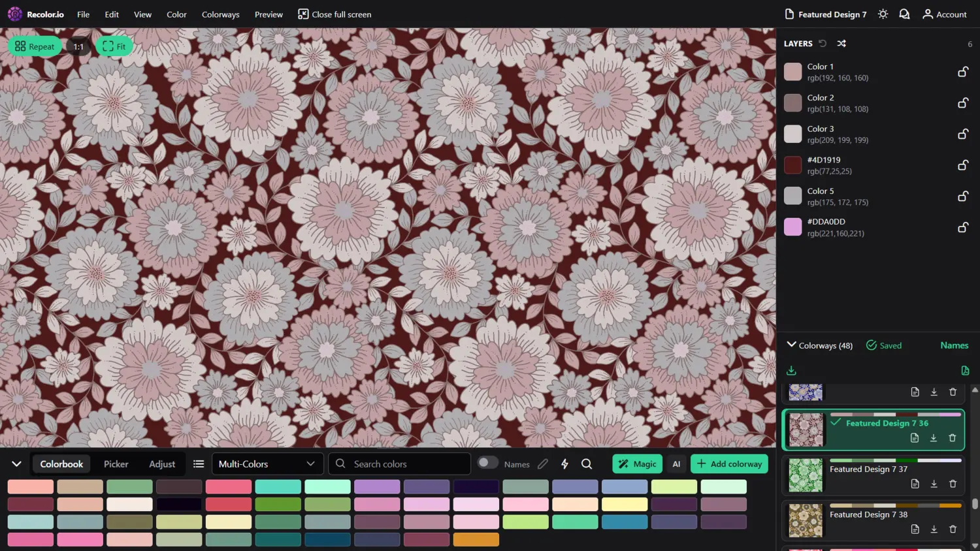Shuffle the layer colors

pyautogui.click(x=841, y=44)
